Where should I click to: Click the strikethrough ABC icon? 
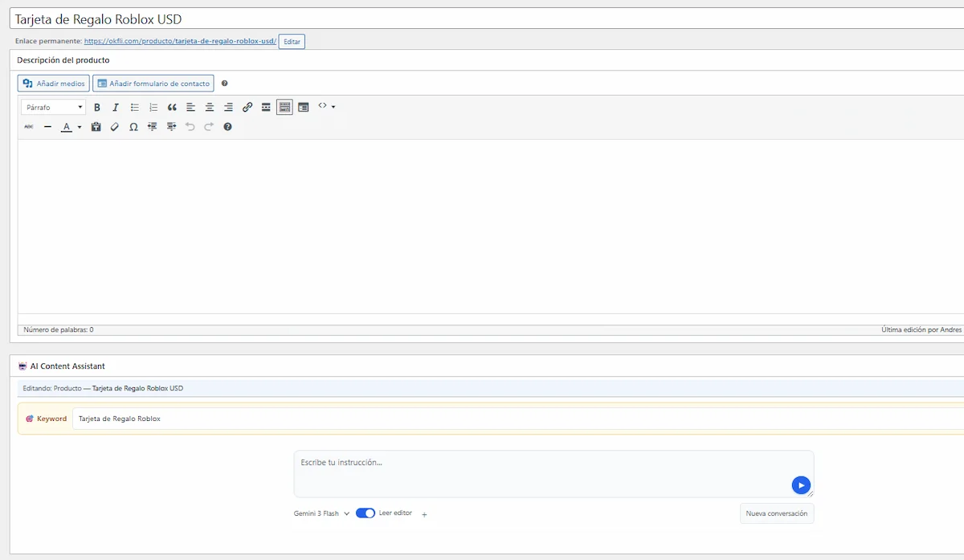[x=29, y=127]
